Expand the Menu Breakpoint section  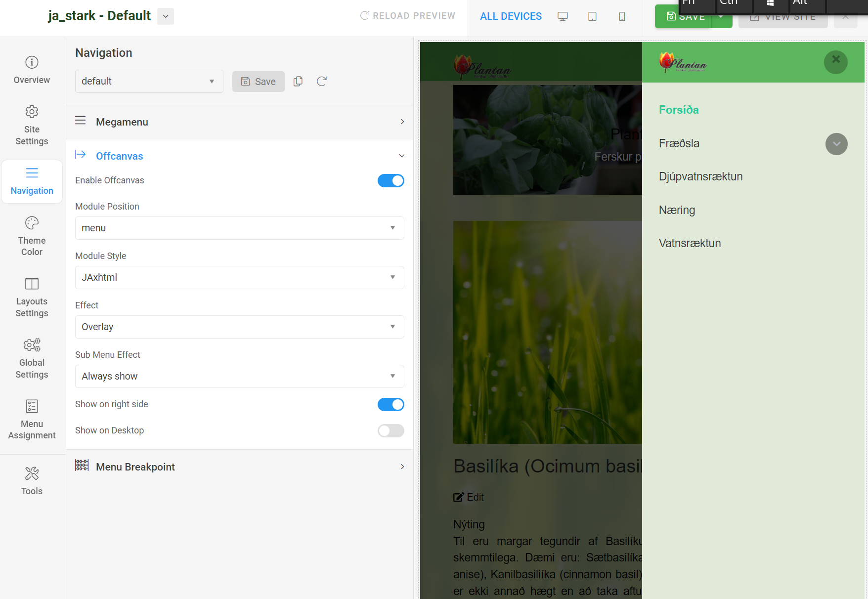240,467
